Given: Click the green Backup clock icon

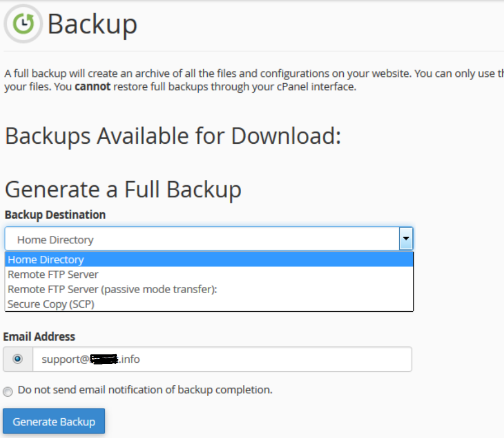Looking at the screenshot, I should pos(23,24).
